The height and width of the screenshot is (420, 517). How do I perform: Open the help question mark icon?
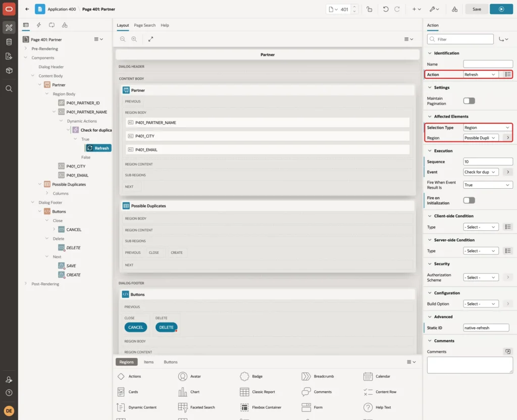9,393
